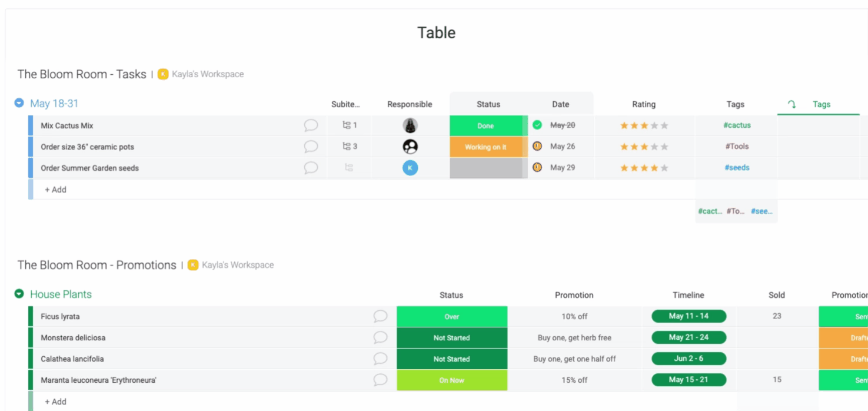Screen dimensions: 868x411
Task: Open subitems icon showing 3 for ceramic pots
Action: pyautogui.click(x=347, y=147)
